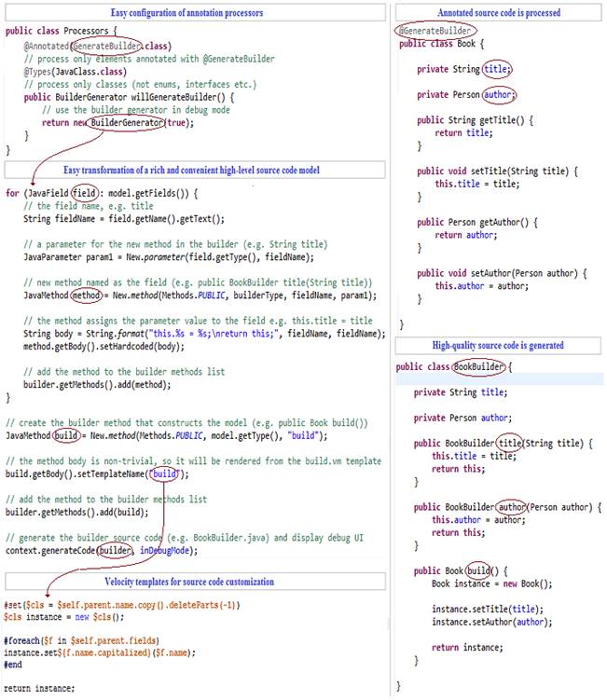Viewport: 607px width, 700px height.
Task: Click the circled @GenerateBuilder annotation above Book
Action: click(431, 30)
